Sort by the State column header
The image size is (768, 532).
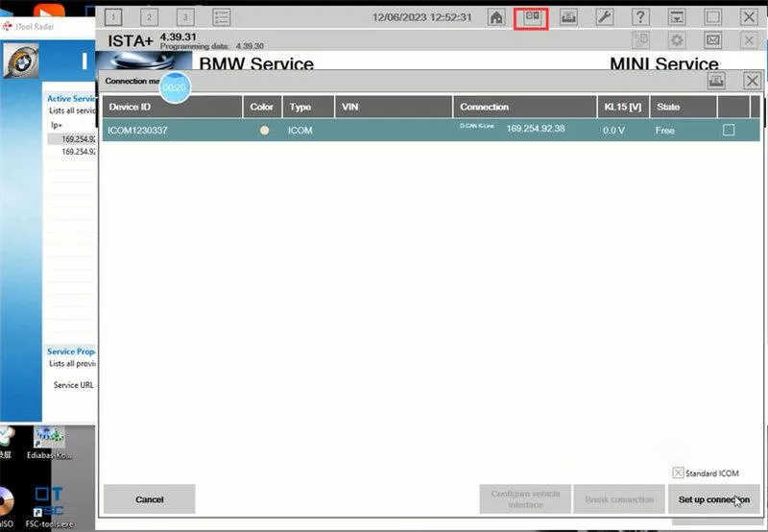[x=684, y=107]
